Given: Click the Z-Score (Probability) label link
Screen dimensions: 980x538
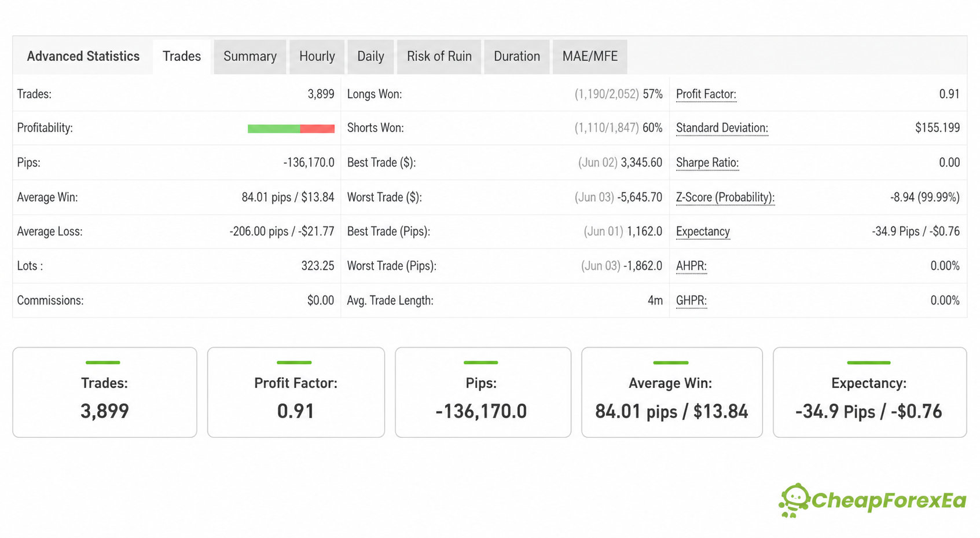Looking at the screenshot, I should coord(725,197).
